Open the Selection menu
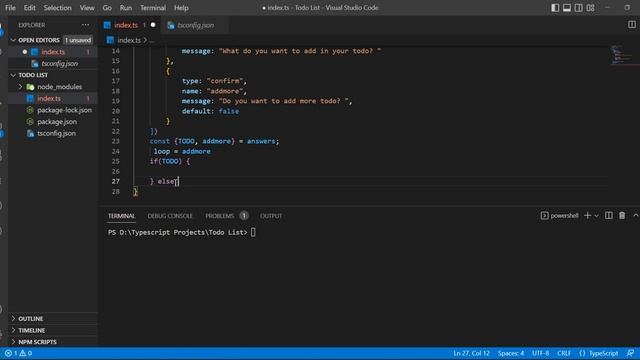The width and height of the screenshot is (640, 360). [58, 8]
